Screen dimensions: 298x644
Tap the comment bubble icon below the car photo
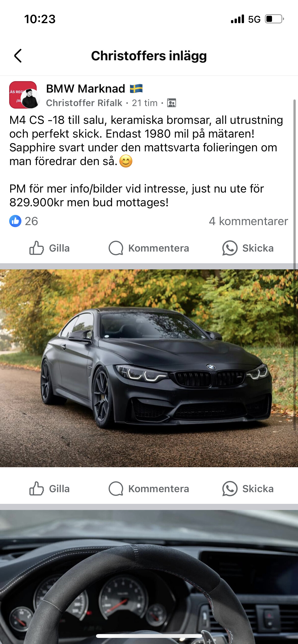116,489
